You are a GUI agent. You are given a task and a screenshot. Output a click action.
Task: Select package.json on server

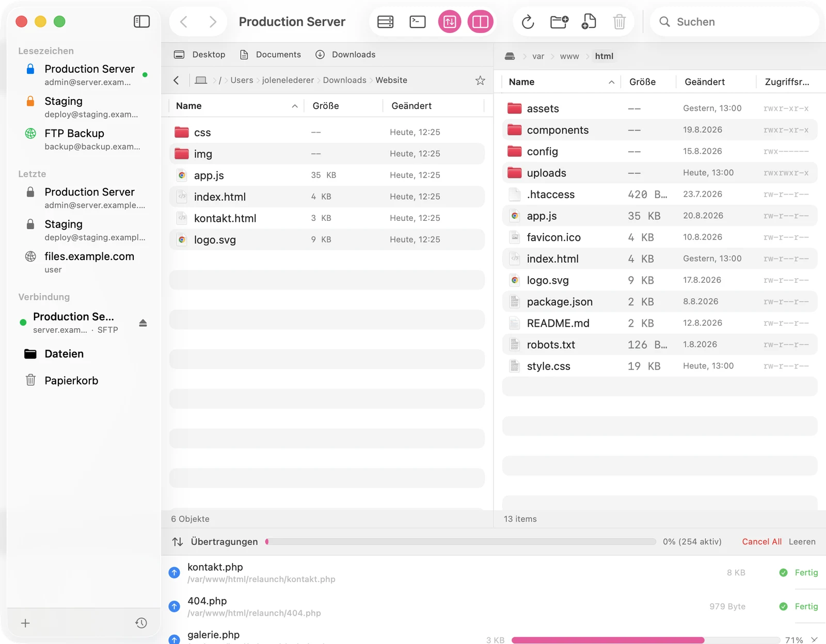[x=660, y=302]
